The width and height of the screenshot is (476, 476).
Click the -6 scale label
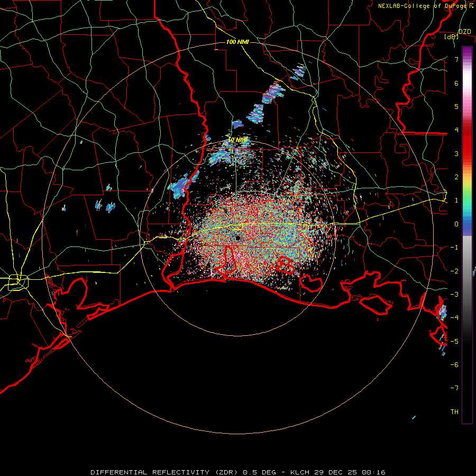tap(454, 365)
